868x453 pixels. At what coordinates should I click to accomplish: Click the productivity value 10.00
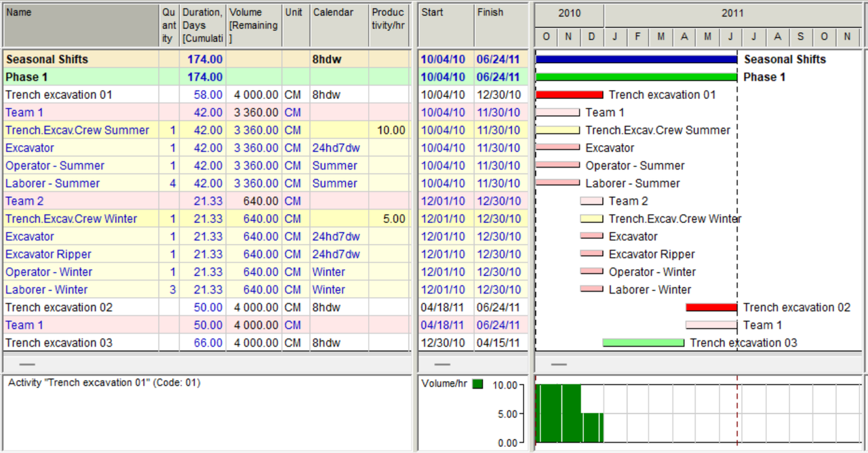[391, 130]
